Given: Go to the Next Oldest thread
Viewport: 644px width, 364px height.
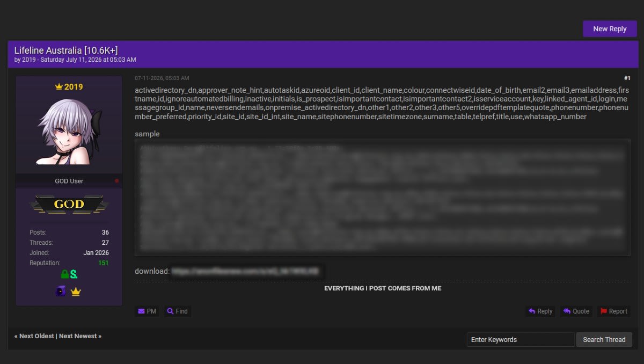Looking at the screenshot, I should tap(36, 336).
